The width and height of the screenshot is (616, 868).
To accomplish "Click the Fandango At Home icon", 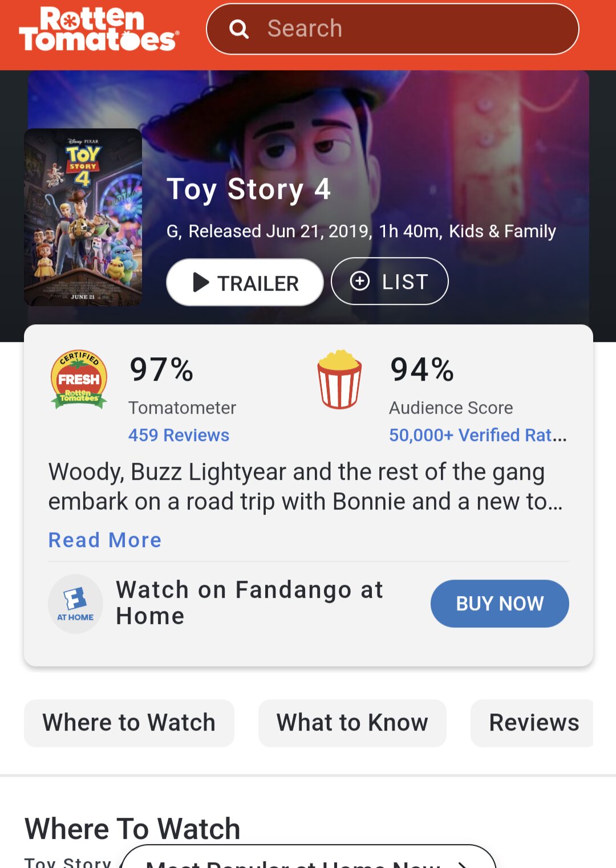I will tap(75, 604).
